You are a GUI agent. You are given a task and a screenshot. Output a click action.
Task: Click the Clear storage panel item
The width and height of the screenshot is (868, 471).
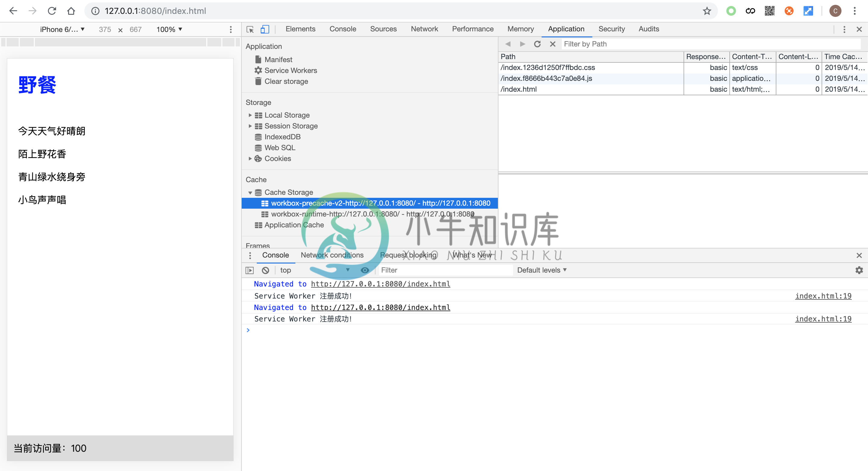[286, 81]
